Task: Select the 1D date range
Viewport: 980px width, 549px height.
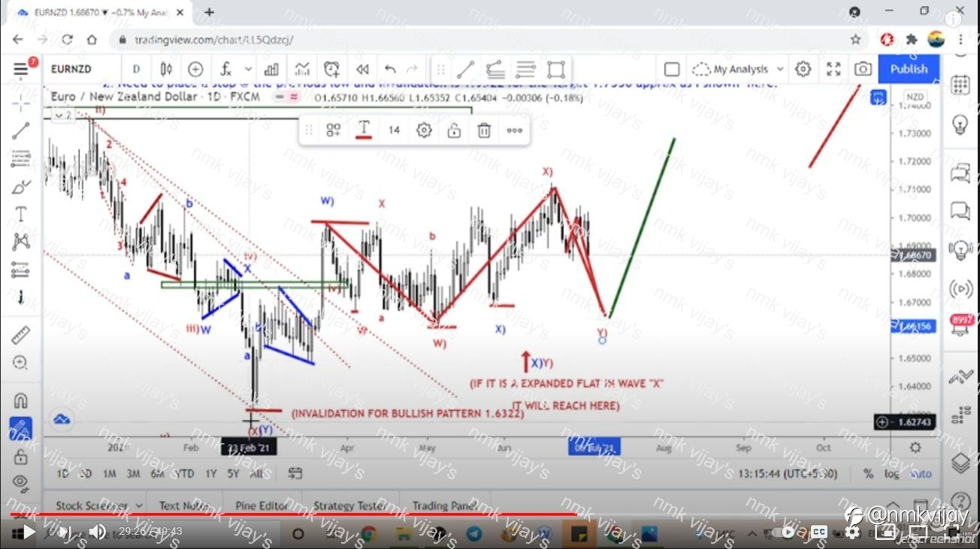Action: 63,474
